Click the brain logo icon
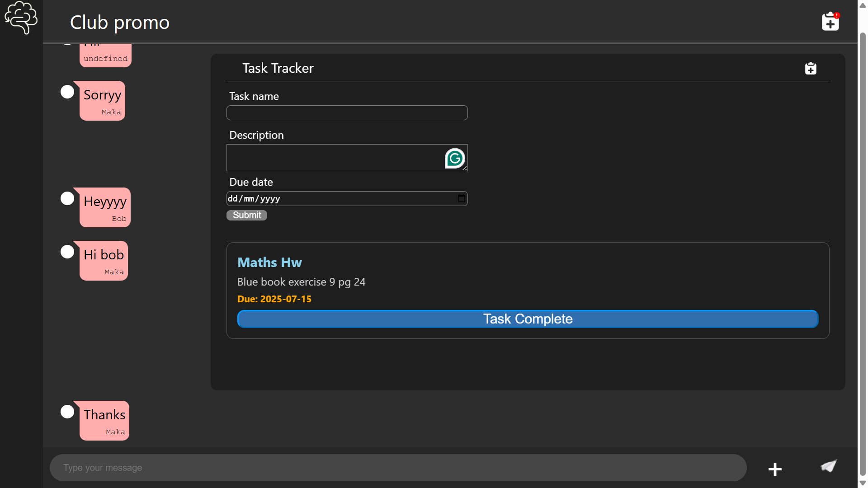This screenshot has width=868, height=488. tap(21, 17)
